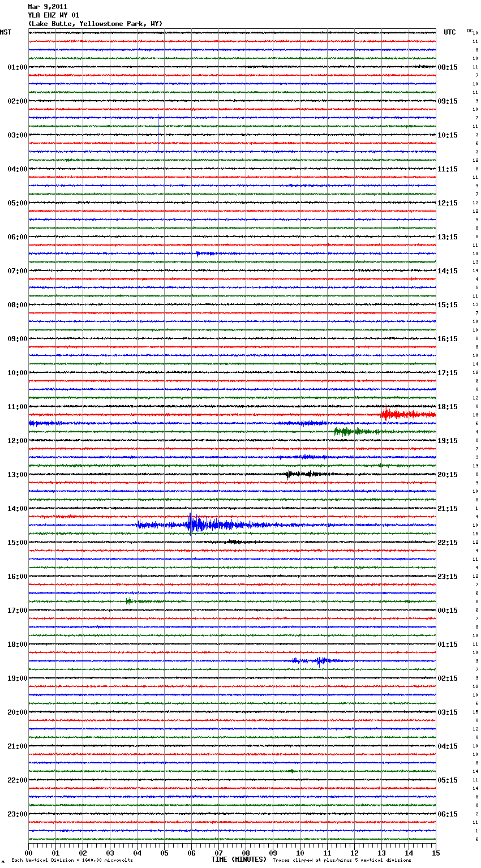The image size is (481, 868).
Task: Select the 08:00 MST time label
Action: tap(18, 305)
